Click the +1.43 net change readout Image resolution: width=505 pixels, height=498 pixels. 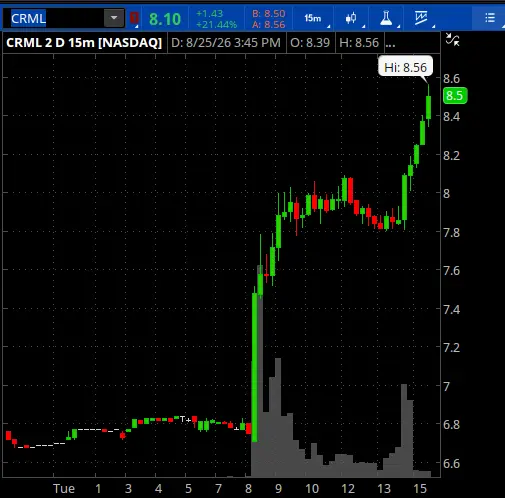[x=209, y=14]
